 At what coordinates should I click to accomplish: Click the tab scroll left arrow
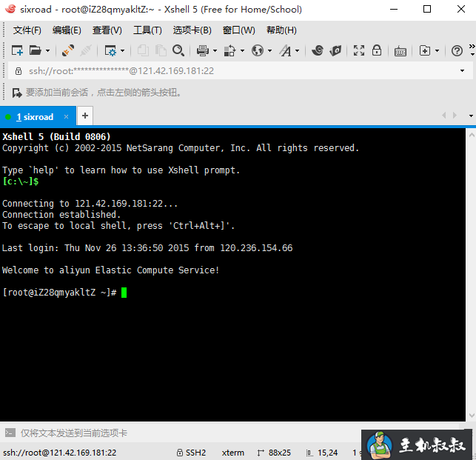click(444, 115)
